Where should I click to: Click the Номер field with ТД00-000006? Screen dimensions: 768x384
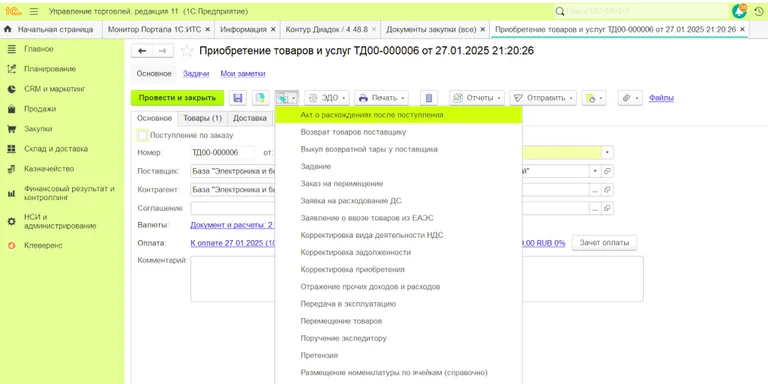tap(223, 152)
